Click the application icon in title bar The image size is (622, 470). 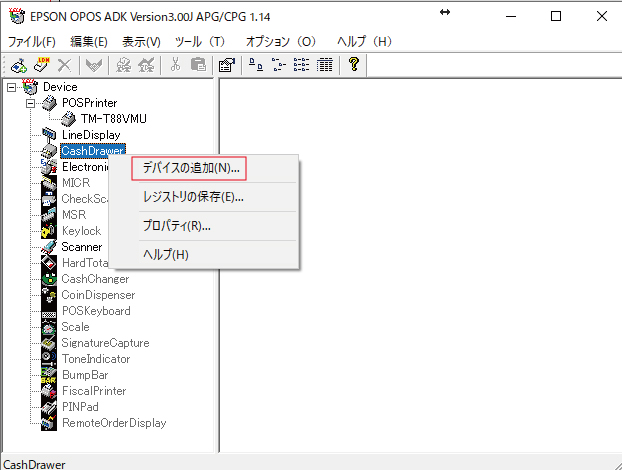(x=17, y=16)
